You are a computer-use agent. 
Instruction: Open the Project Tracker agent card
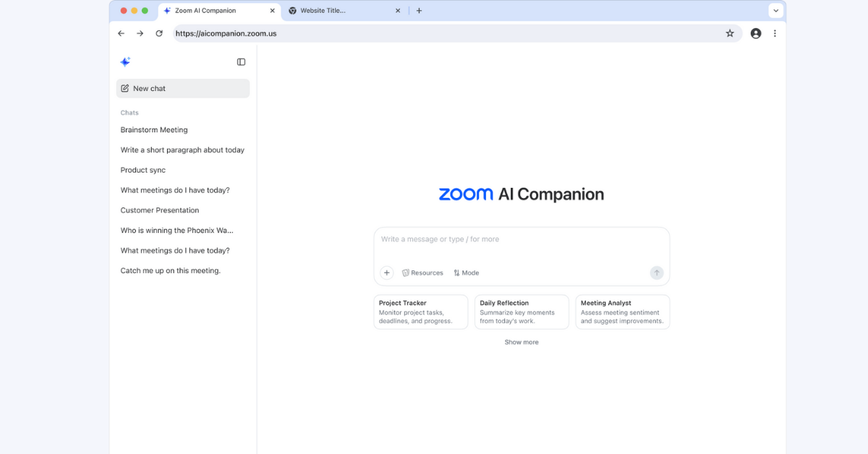coord(420,312)
